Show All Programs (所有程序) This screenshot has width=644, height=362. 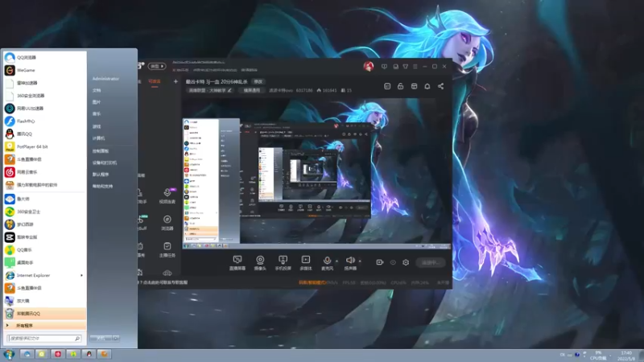(x=44, y=326)
